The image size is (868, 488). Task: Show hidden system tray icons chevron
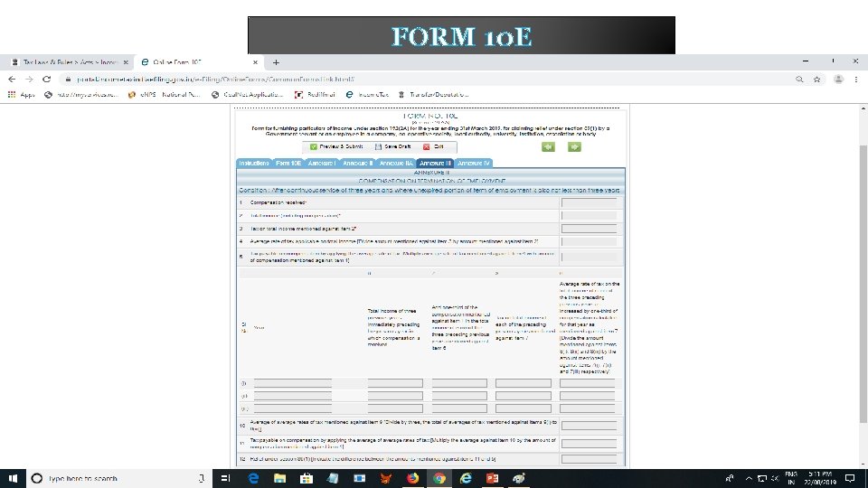pyautogui.click(x=749, y=478)
